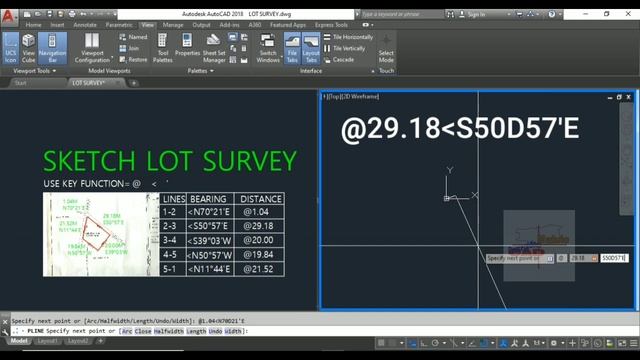Toggle the UCS Icon display
The width and height of the screenshot is (640, 360).
[10, 48]
